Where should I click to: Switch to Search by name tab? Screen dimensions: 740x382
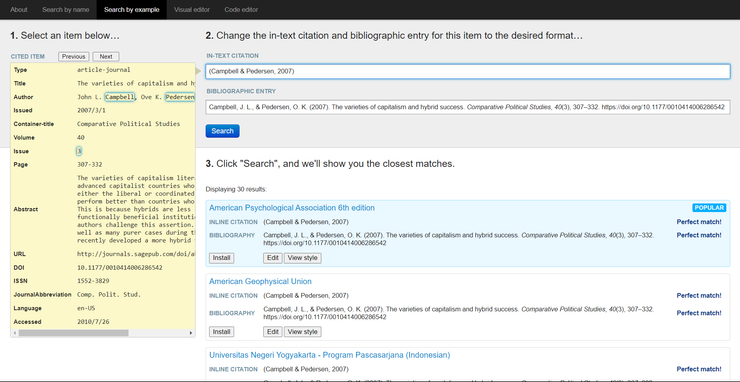(66, 9)
